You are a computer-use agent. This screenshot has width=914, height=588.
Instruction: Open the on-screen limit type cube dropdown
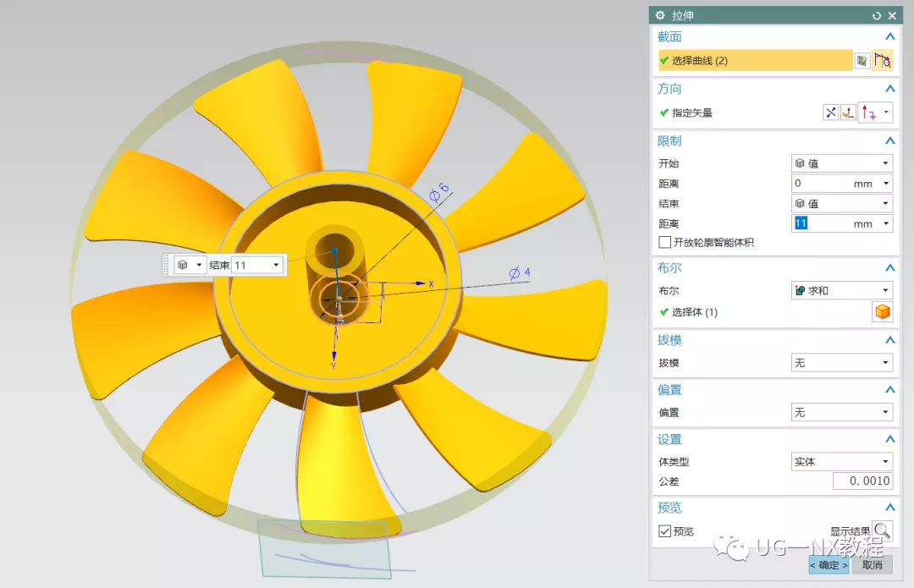pos(190,265)
